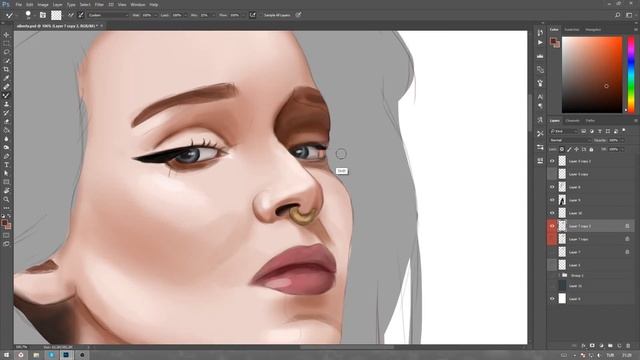640x360 pixels.
Task: Open Photoshop from the taskbar
Action: [x=66, y=355]
